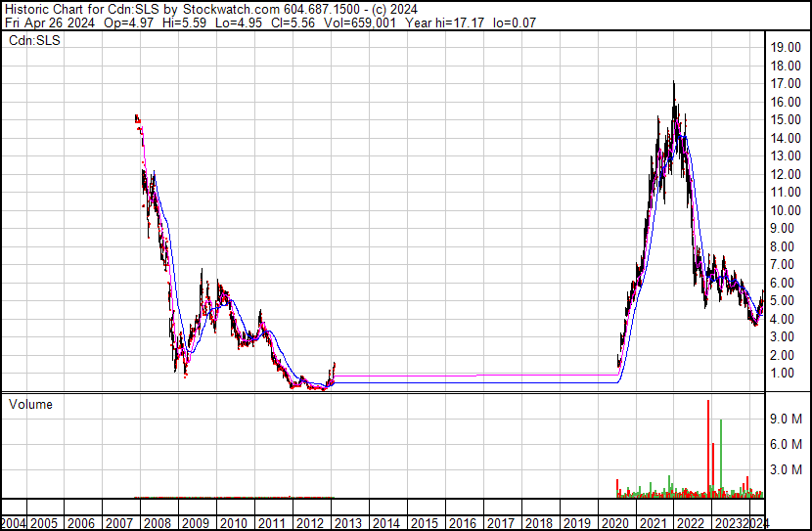Click the 2016 year label on timeline
The image size is (812, 531).
[463, 523]
